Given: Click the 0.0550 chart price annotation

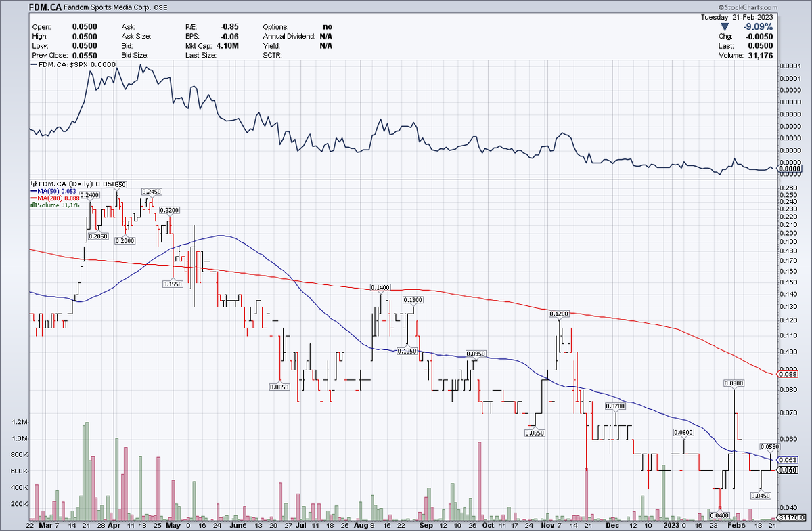Looking at the screenshot, I should point(771,447).
